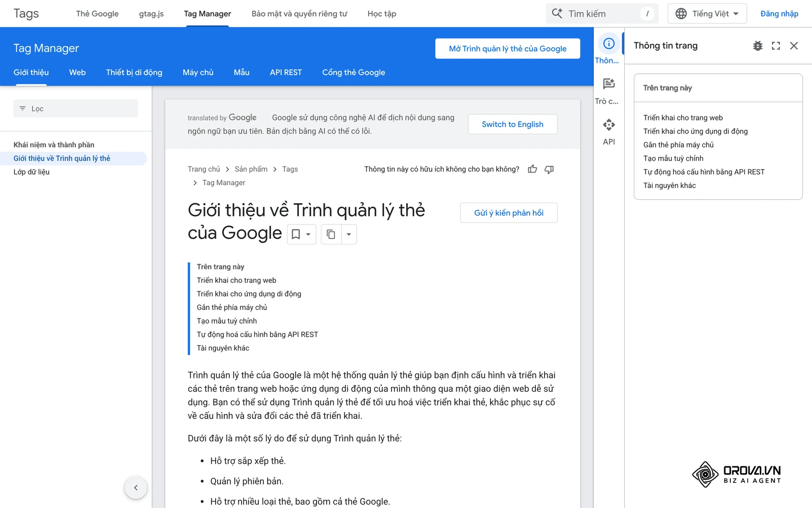Open the gtag.js top tab
The height and width of the screenshot is (508, 812).
coord(151,14)
